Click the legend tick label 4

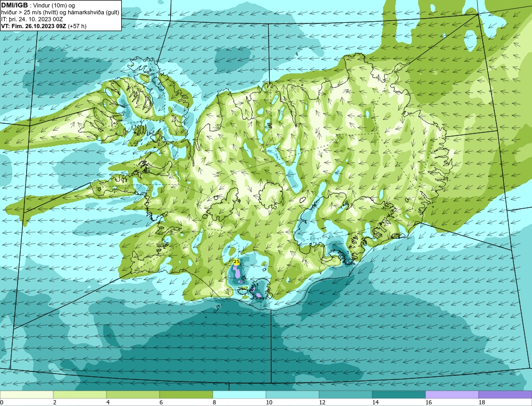pos(108,403)
